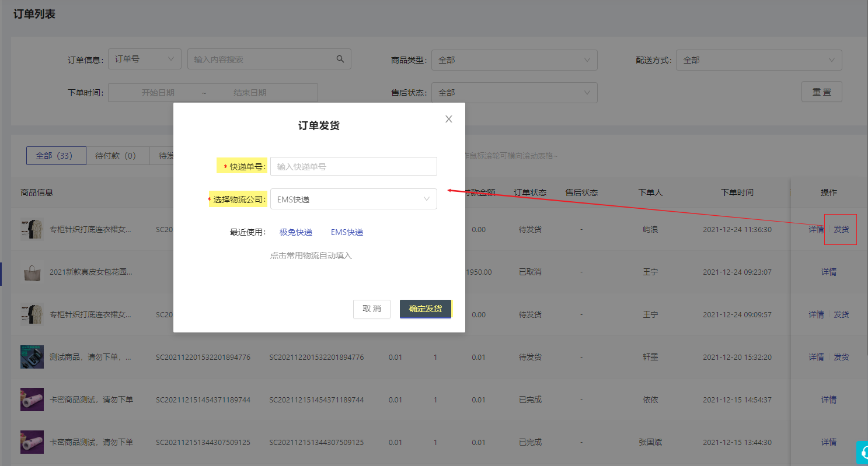
Task: Click product name 2021新款真皮女包花园...
Action: point(91,272)
